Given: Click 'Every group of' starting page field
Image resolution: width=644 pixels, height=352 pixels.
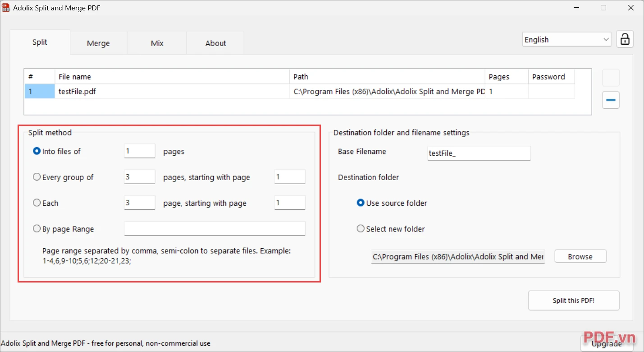Looking at the screenshot, I should click(x=290, y=177).
